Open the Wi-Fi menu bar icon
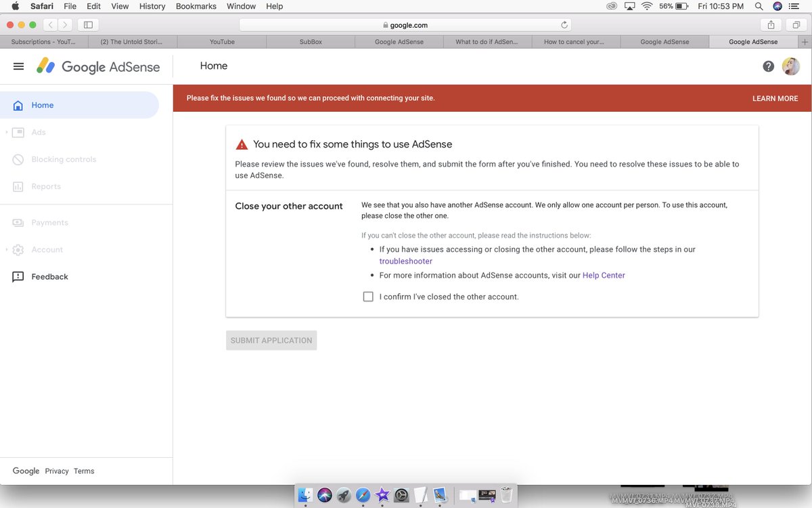The image size is (812, 508). click(647, 6)
